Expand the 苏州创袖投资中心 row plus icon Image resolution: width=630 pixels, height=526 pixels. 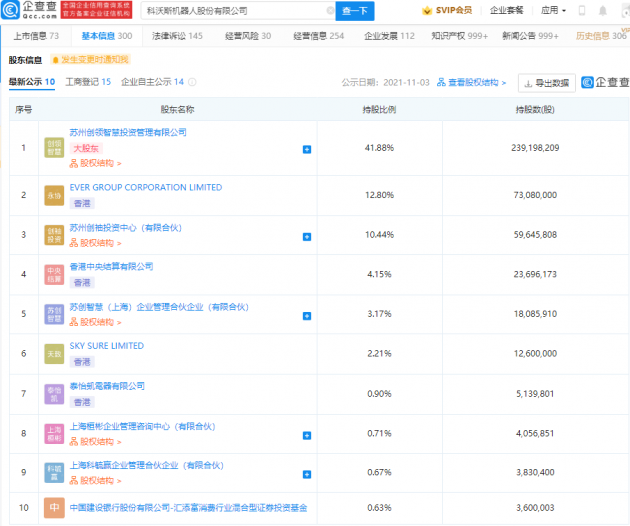(x=307, y=237)
